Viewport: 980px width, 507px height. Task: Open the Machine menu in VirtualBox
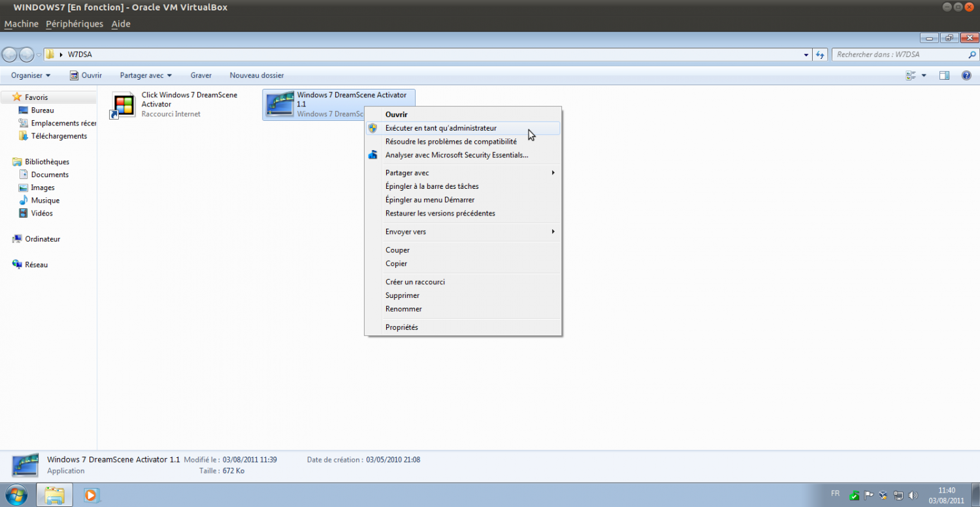[22, 24]
